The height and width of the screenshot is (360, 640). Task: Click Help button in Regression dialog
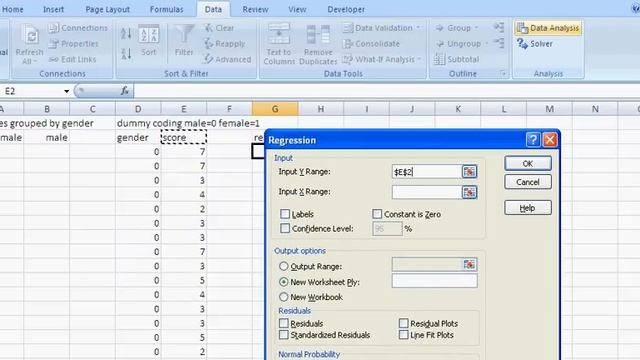(528, 208)
